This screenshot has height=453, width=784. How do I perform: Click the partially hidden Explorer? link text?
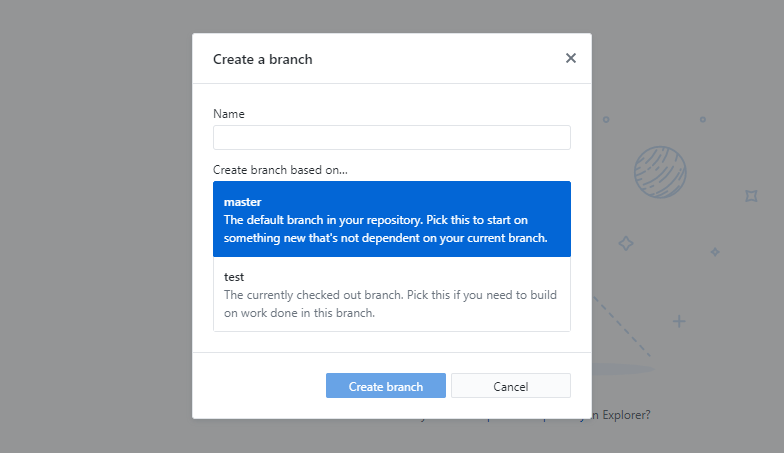pyautogui.click(x=622, y=415)
